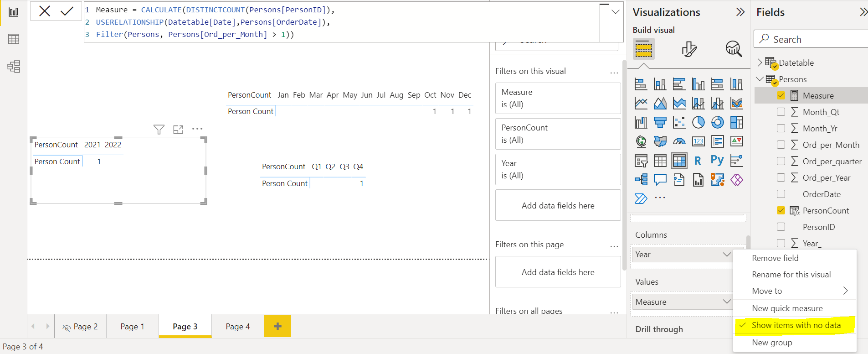
Task: Collapse the Visualizations pane
Action: coord(740,12)
